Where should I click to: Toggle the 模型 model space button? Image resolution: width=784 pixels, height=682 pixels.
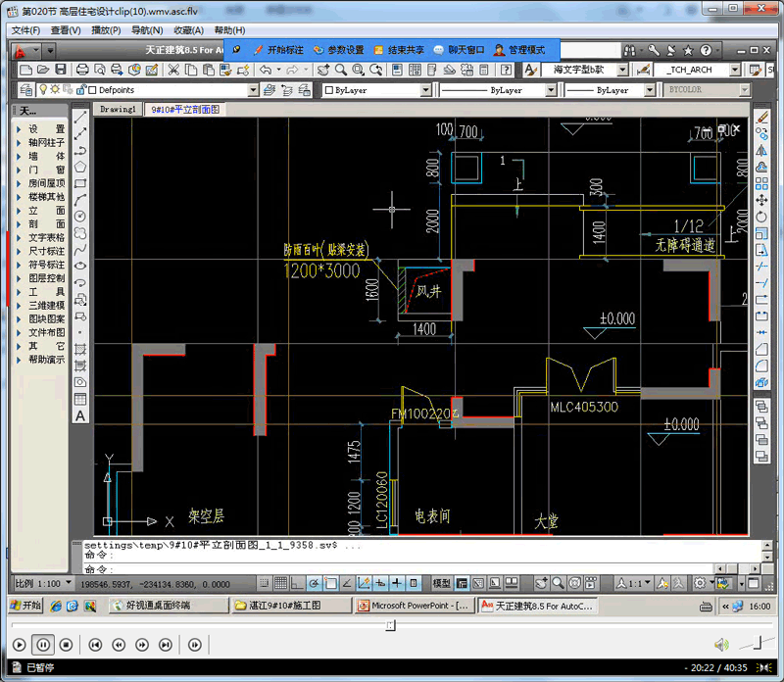442,583
